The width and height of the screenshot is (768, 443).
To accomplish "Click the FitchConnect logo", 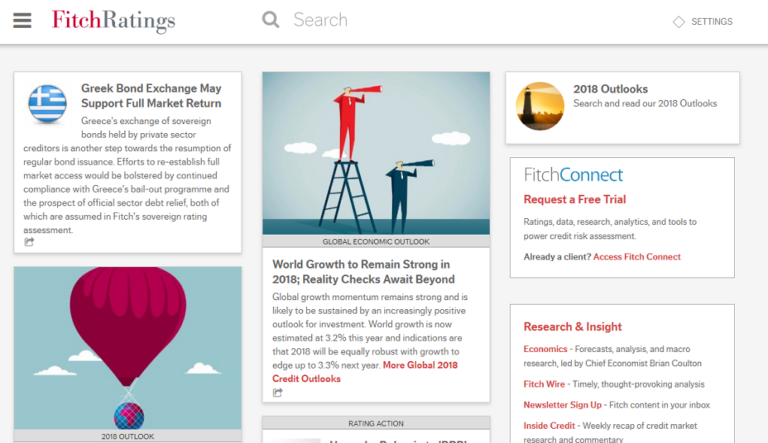I will (x=573, y=174).
